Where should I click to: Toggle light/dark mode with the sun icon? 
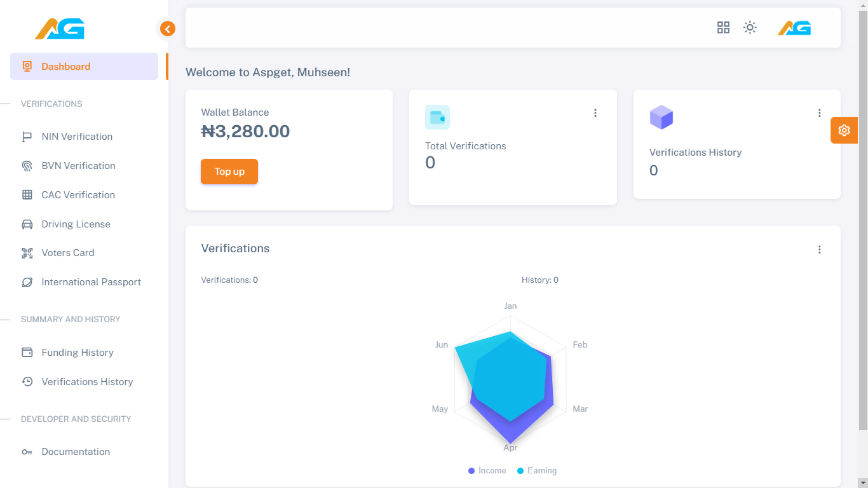coord(750,27)
